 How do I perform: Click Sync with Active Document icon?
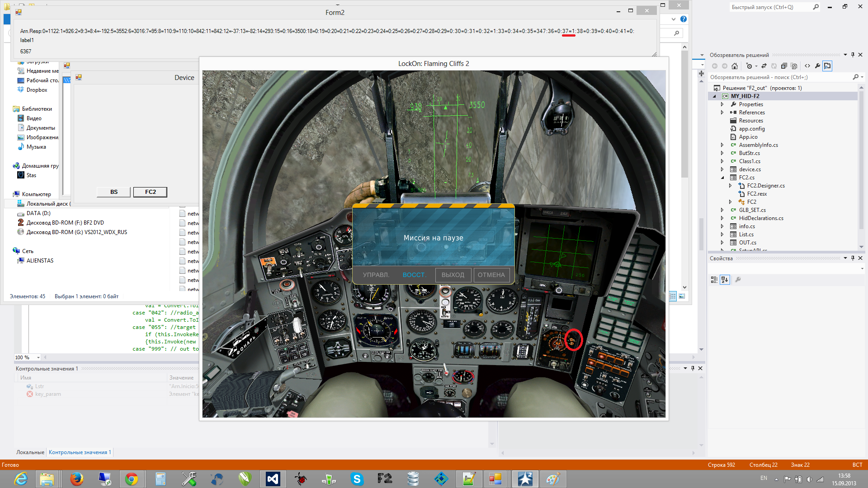click(764, 66)
